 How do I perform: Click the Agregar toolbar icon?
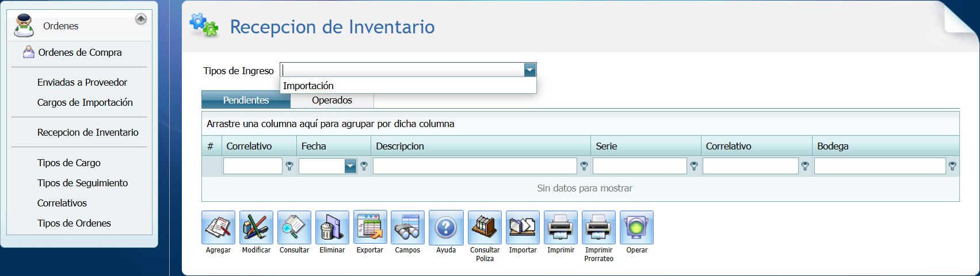(218, 228)
